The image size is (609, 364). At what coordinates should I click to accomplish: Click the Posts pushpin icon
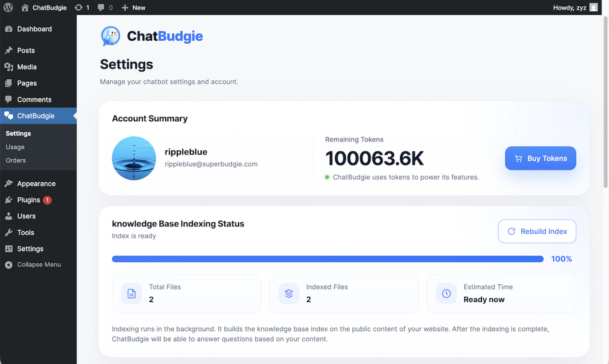pos(9,51)
